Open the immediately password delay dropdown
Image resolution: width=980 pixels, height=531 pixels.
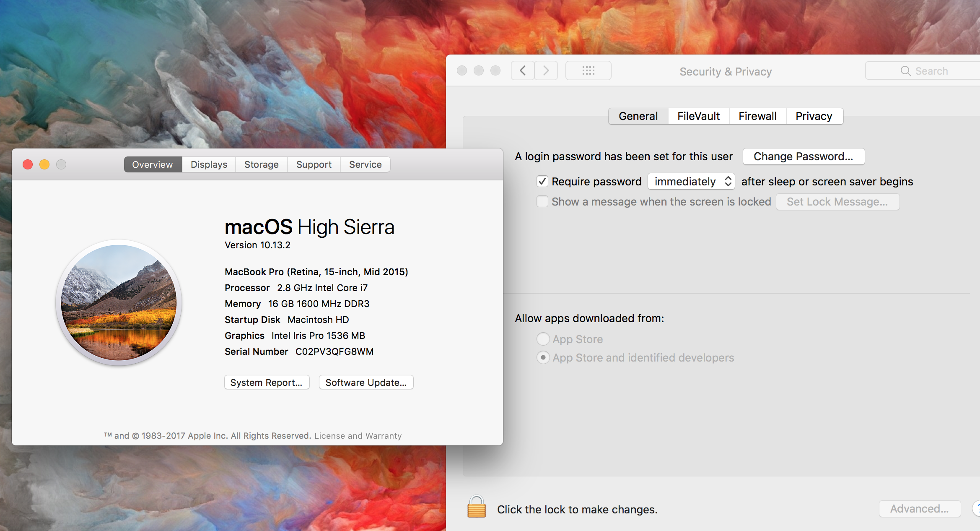pyautogui.click(x=691, y=181)
